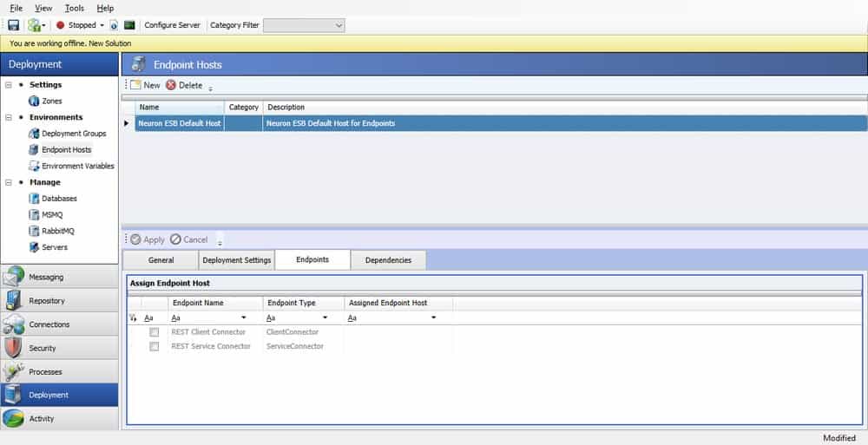
Task: Click the Category column header
Action: coord(244,108)
